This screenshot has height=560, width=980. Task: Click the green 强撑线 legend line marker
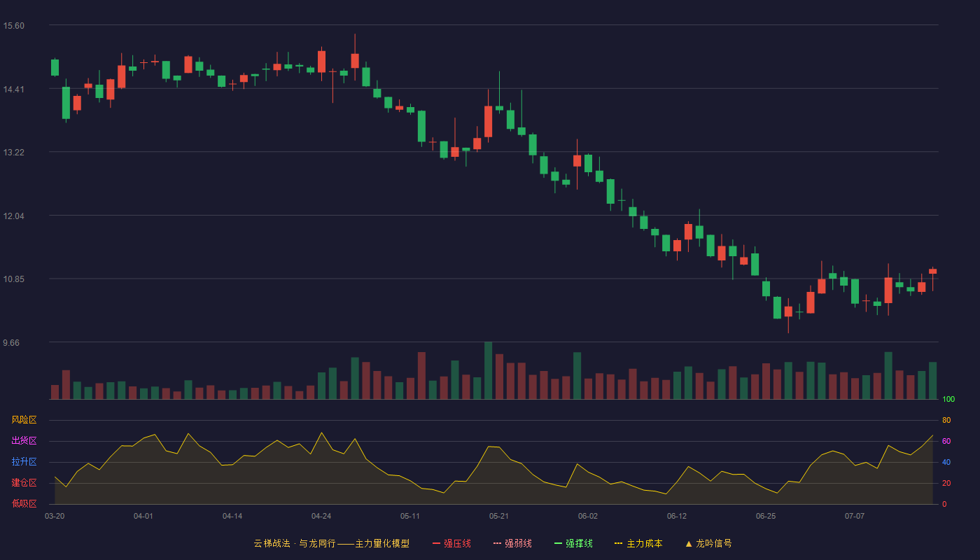coord(558,544)
